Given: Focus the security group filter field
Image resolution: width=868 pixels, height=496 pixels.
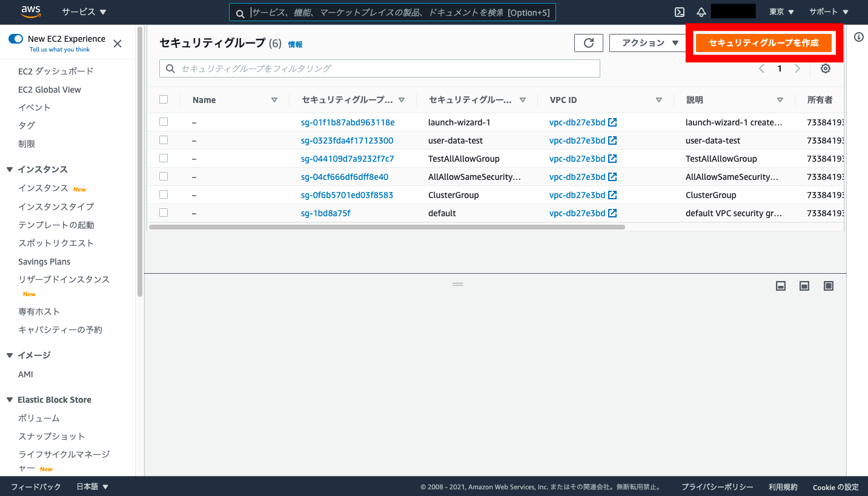Looking at the screenshot, I should pos(380,68).
